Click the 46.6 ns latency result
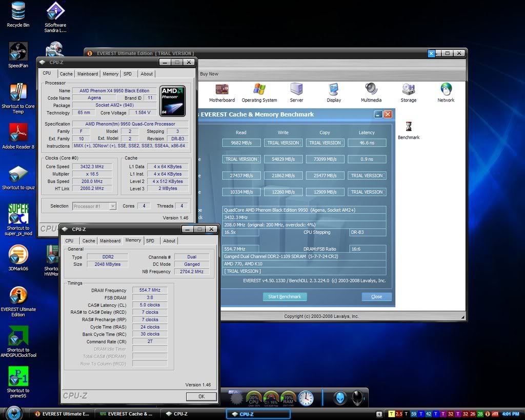 [x=367, y=143]
